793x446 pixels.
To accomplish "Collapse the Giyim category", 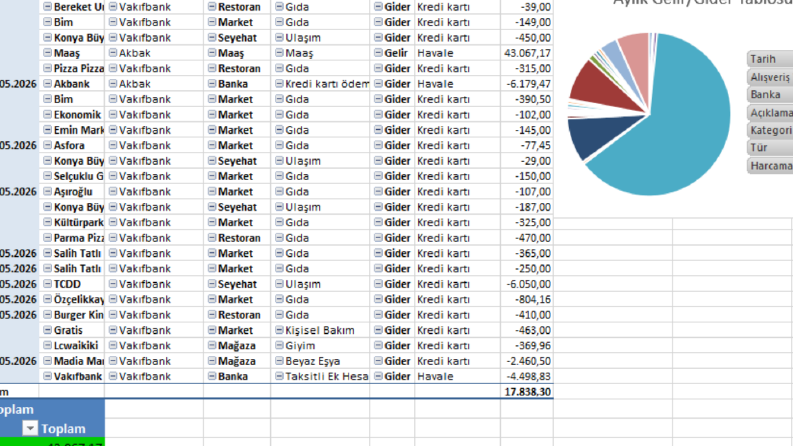I will click(279, 346).
